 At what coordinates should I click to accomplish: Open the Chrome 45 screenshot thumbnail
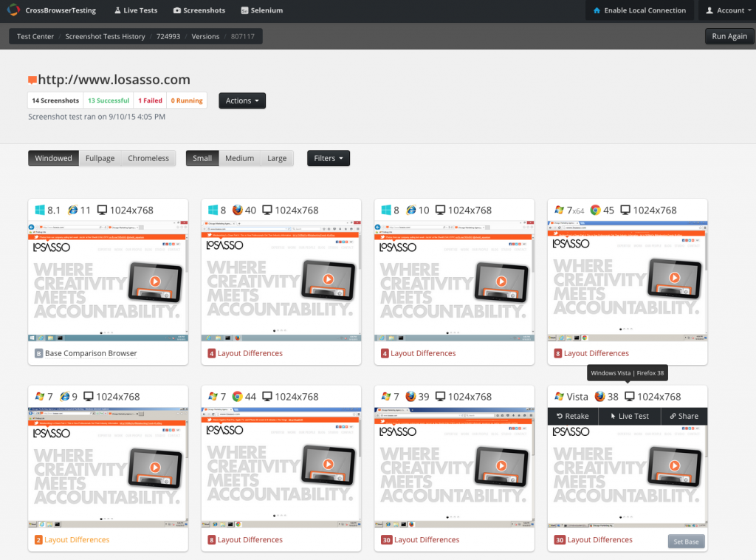click(x=628, y=281)
